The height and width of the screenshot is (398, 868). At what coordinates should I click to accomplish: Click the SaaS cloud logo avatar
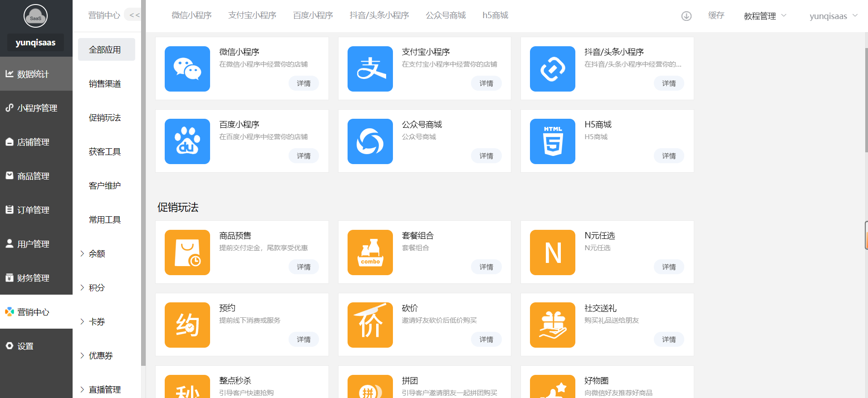pyautogui.click(x=35, y=16)
